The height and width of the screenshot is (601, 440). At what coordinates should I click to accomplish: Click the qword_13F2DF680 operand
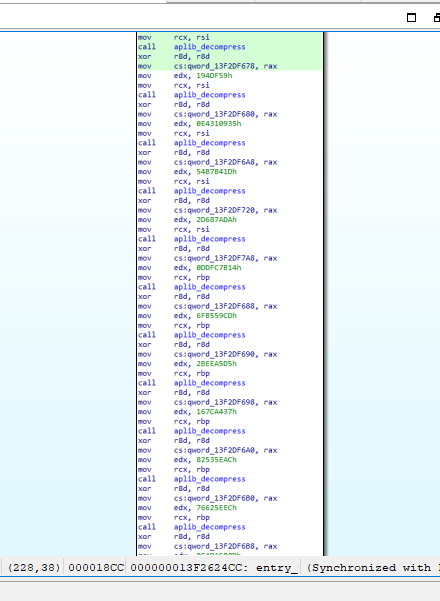220,114
